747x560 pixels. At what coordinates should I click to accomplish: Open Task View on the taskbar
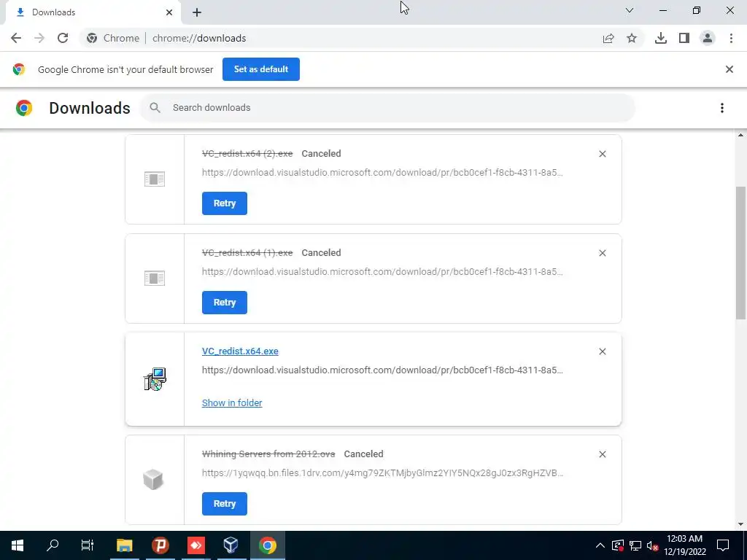[88, 545]
